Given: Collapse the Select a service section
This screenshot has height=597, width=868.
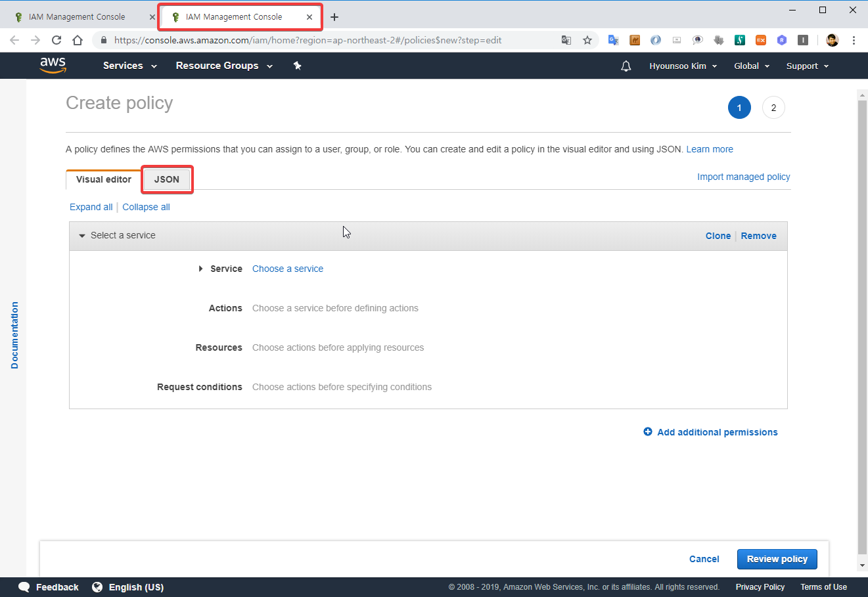Looking at the screenshot, I should (x=82, y=236).
